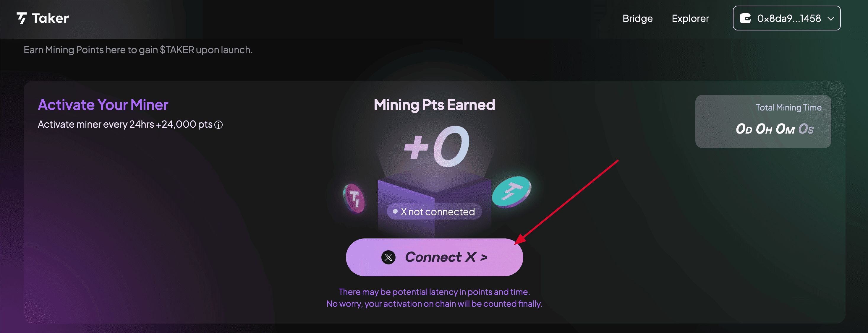The image size is (868, 333).
Task: Open the 0x8da9...1458 account dropdown
Action: 786,18
